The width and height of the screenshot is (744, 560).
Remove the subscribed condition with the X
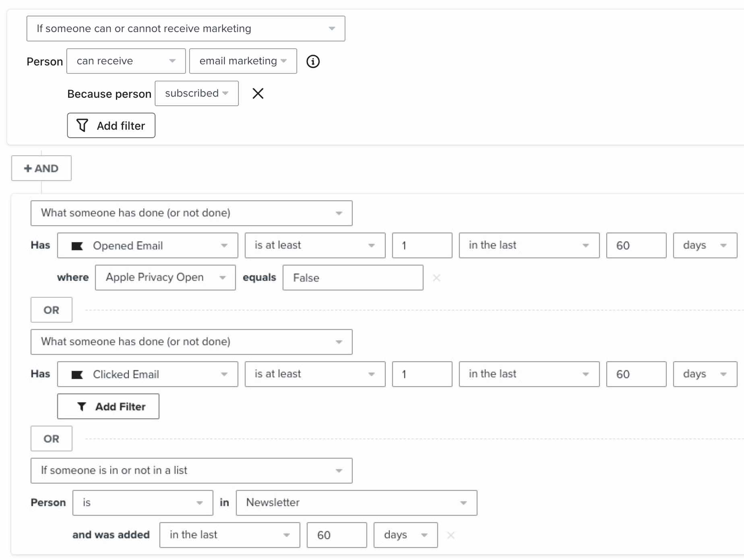(x=258, y=93)
